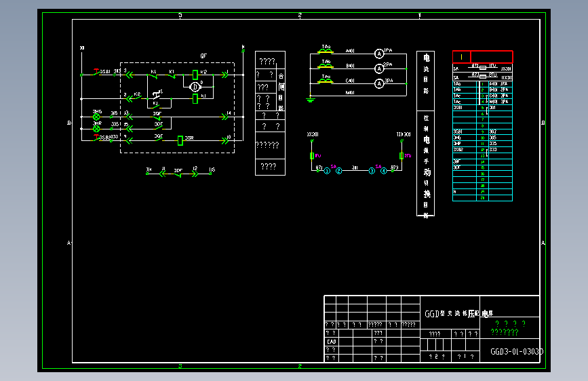This screenshot has width=588, height=381.
Task: Click the green connector arrow at terminal 14
Action: (224, 117)
